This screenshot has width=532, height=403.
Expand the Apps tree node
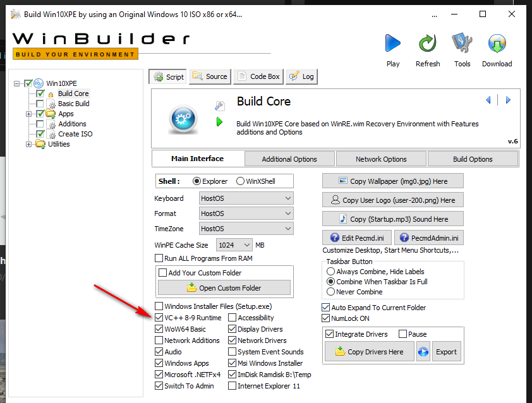tap(29, 114)
